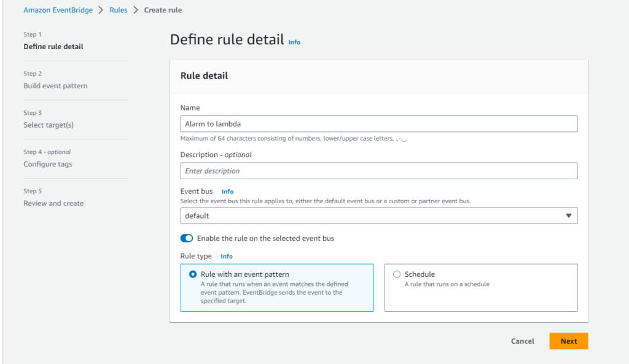Screen dimensions: 629x364
Task: Go to Step 4 Configure tags
Action: (48, 164)
